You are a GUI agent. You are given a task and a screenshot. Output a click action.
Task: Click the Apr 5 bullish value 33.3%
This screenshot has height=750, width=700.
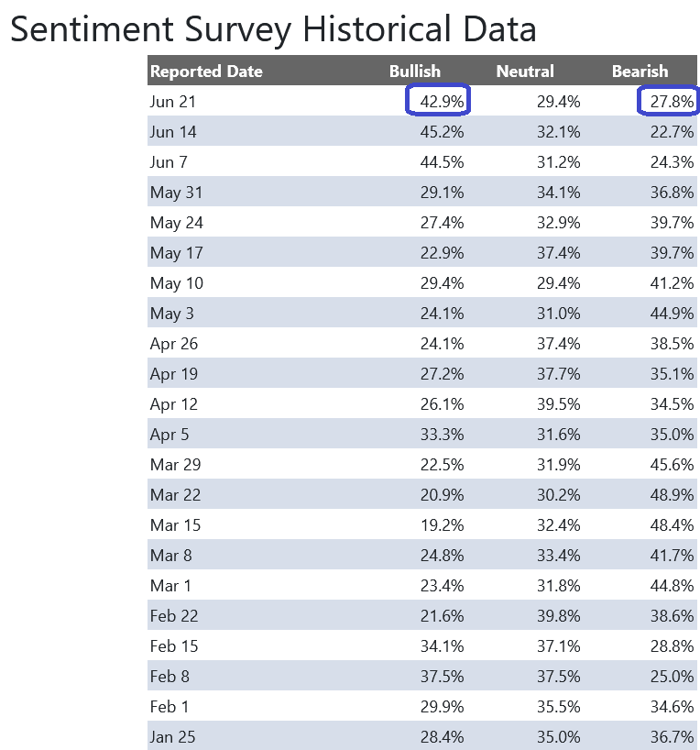pos(442,435)
